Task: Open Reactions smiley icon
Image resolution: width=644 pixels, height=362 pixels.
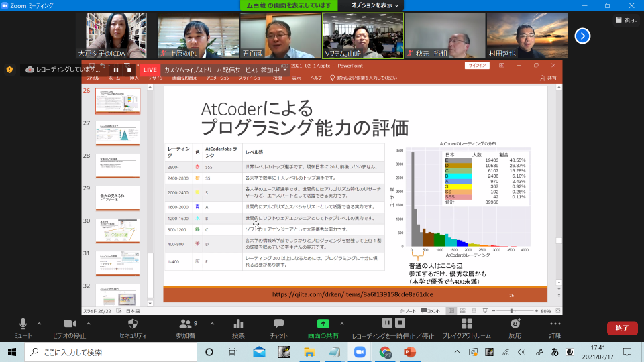Action: pos(515,328)
